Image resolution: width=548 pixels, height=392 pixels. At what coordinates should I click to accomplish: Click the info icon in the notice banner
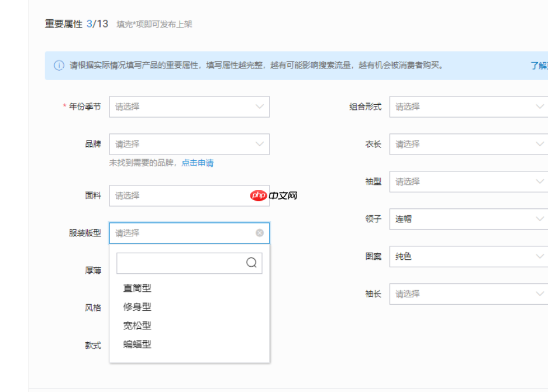[x=58, y=65]
